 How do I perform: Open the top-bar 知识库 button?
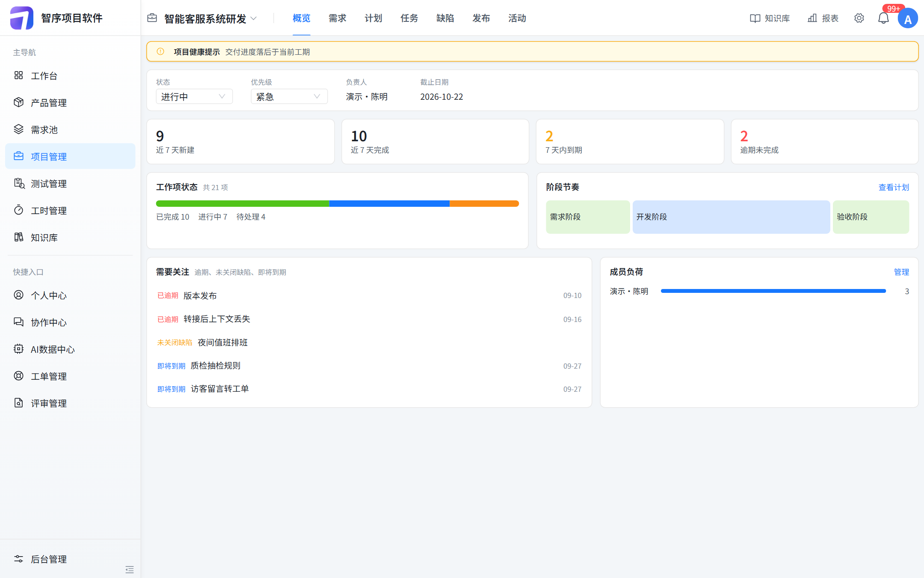point(770,18)
